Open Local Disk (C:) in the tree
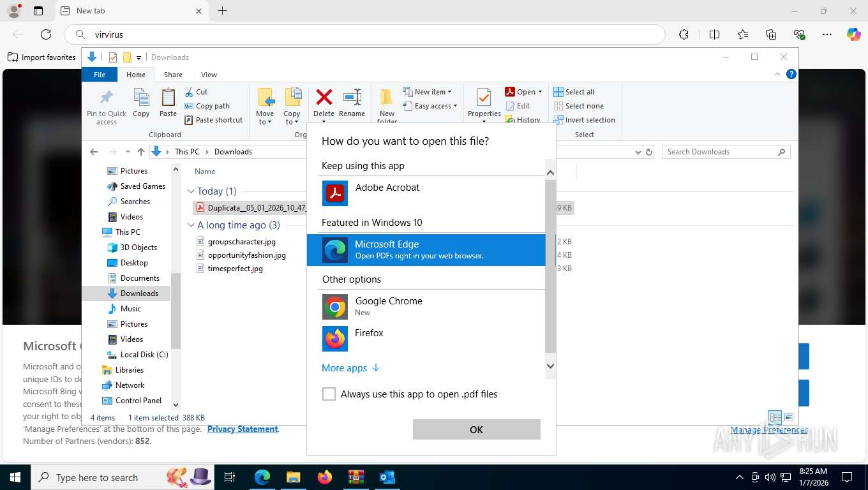The height and width of the screenshot is (490, 868). pos(138,355)
